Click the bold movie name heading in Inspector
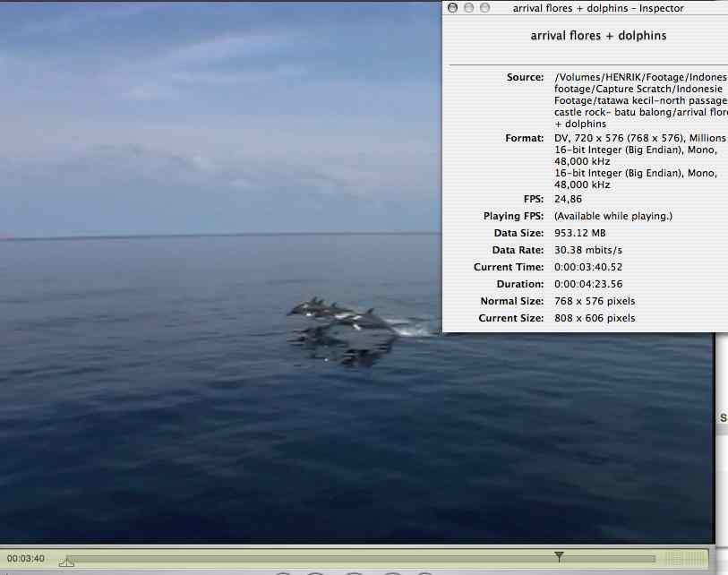728x575 pixels. click(x=598, y=36)
